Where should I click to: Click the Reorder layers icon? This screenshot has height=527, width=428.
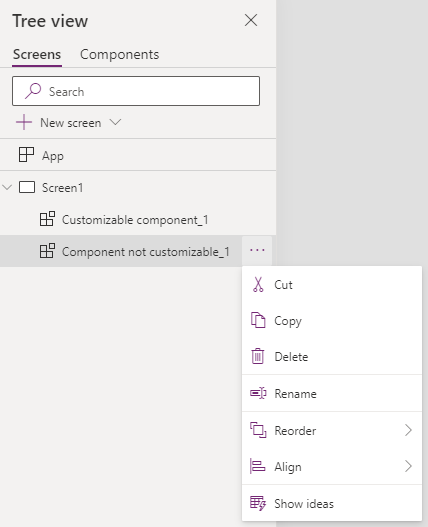pyautogui.click(x=258, y=430)
